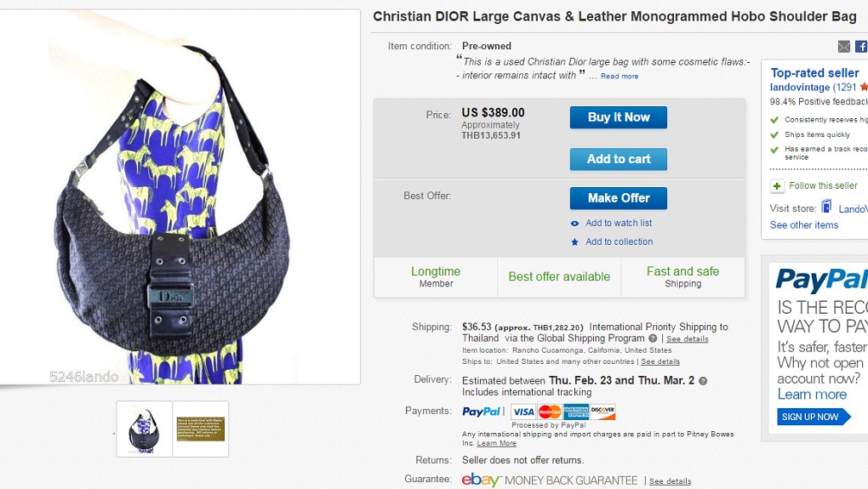Open landovintage seller profile

tap(800, 88)
